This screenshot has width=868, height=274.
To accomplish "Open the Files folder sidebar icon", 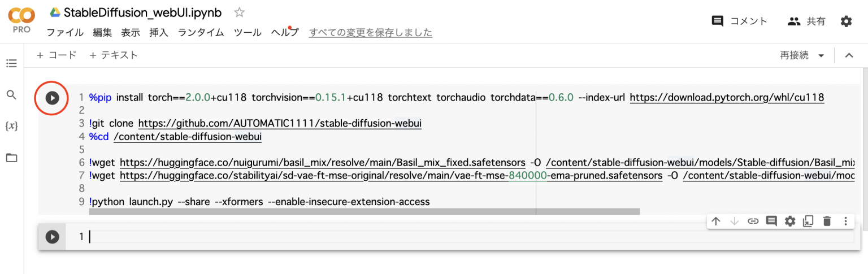I will [11, 158].
